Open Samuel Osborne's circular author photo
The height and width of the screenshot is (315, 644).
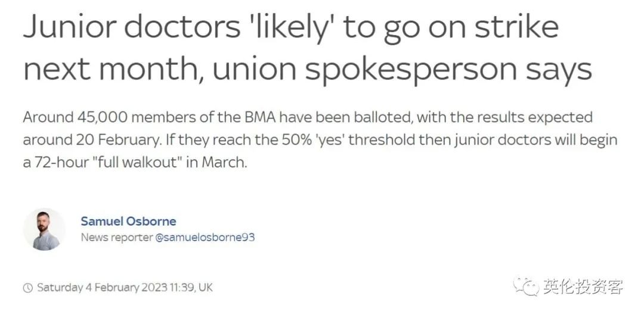coord(44,229)
